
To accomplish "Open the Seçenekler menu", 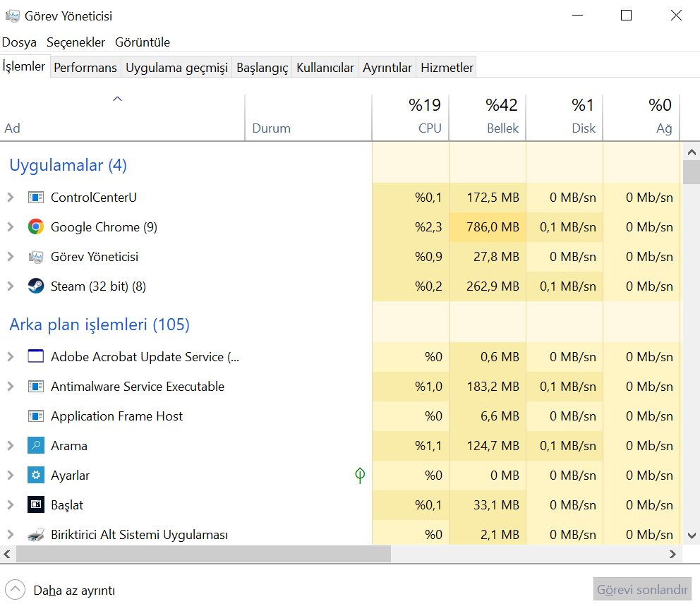I will pos(76,42).
